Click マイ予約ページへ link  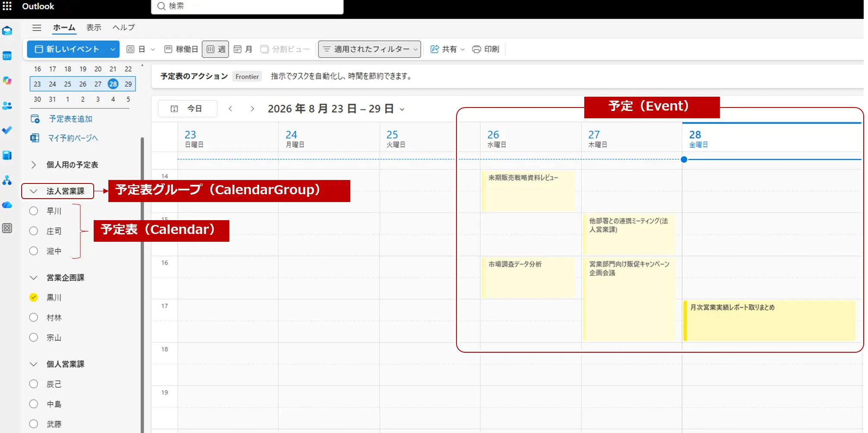pyautogui.click(x=73, y=138)
